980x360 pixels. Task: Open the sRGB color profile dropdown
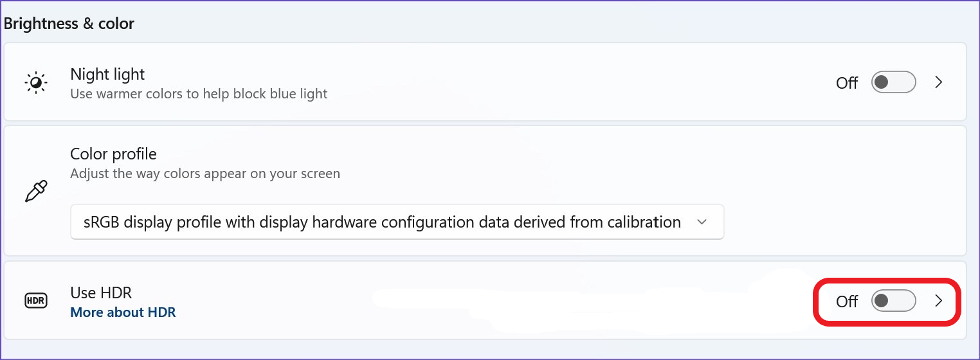(382, 222)
